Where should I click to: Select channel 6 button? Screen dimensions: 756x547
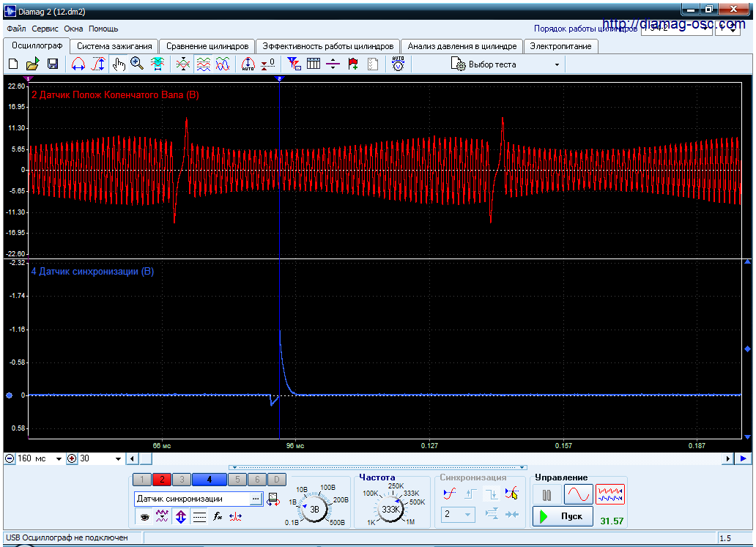tap(257, 480)
